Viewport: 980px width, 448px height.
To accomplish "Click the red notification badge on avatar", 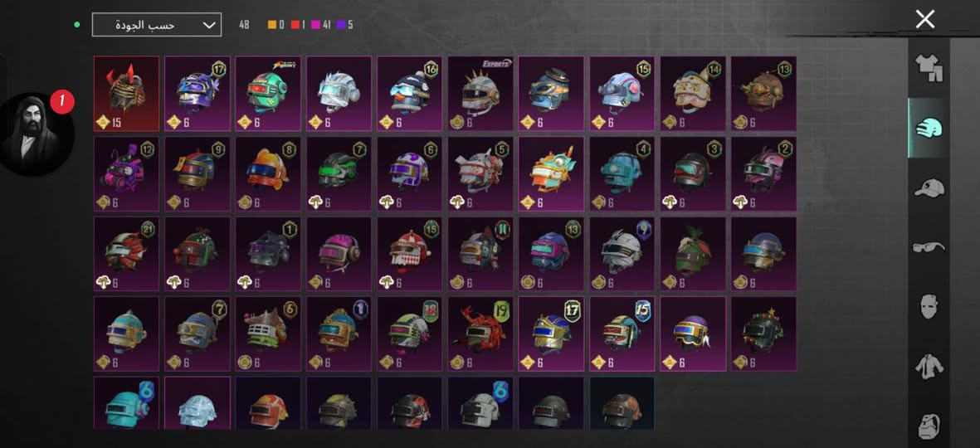I will point(62,102).
